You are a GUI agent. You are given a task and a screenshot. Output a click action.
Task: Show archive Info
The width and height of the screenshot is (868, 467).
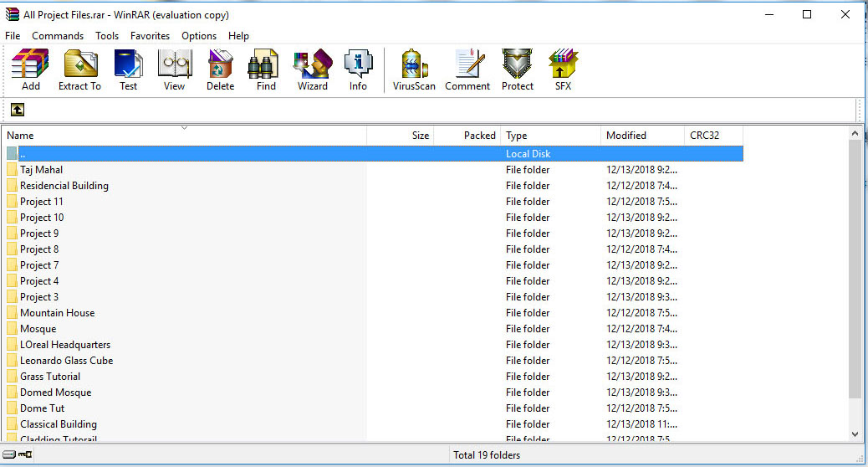click(x=358, y=69)
